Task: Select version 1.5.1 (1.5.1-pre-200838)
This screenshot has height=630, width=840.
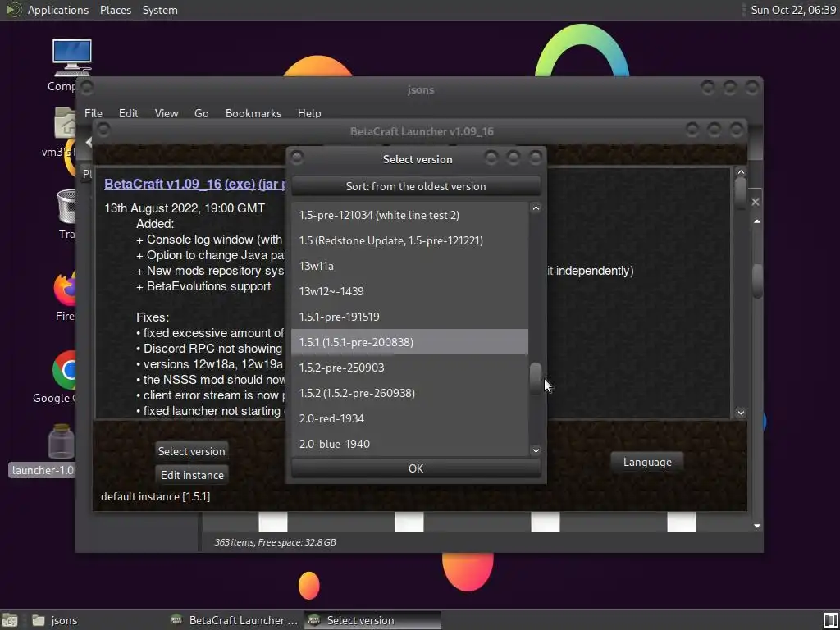Action: pyautogui.click(x=410, y=342)
